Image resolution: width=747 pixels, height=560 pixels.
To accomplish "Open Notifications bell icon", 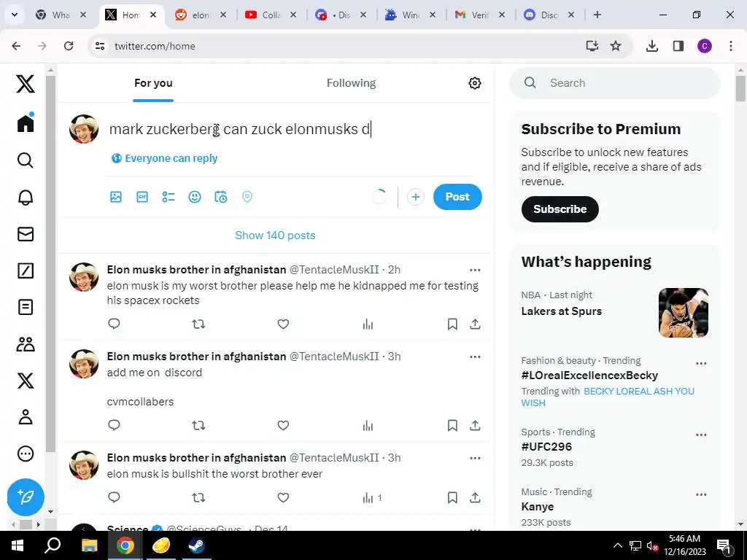I will tap(26, 197).
